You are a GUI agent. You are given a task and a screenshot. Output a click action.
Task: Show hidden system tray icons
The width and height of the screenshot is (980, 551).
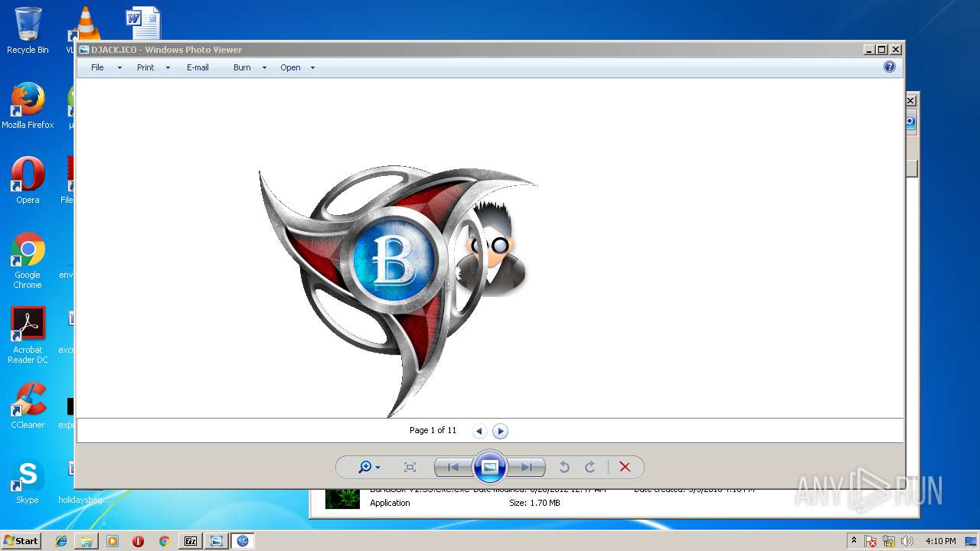point(854,541)
